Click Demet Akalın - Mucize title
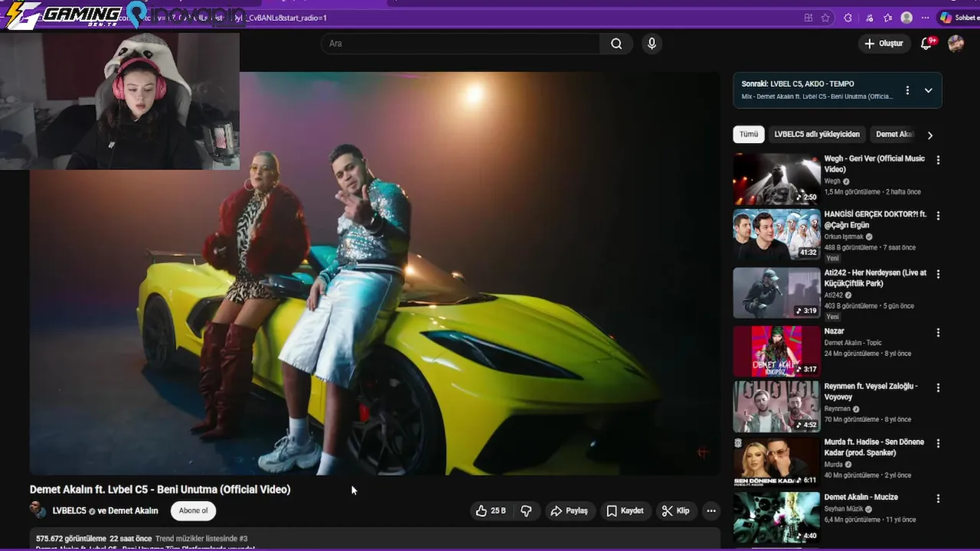The image size is (980, 551). tap(861, 497)
